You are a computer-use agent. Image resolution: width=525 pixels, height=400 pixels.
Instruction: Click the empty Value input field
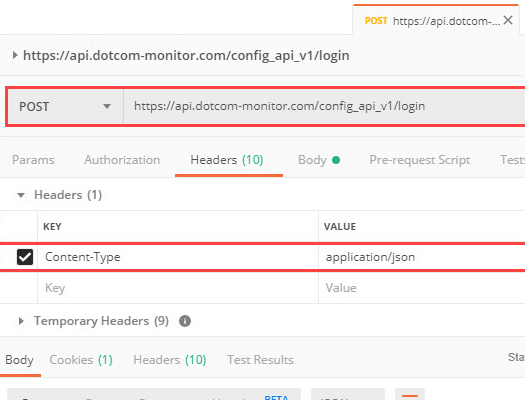(422, 288)
